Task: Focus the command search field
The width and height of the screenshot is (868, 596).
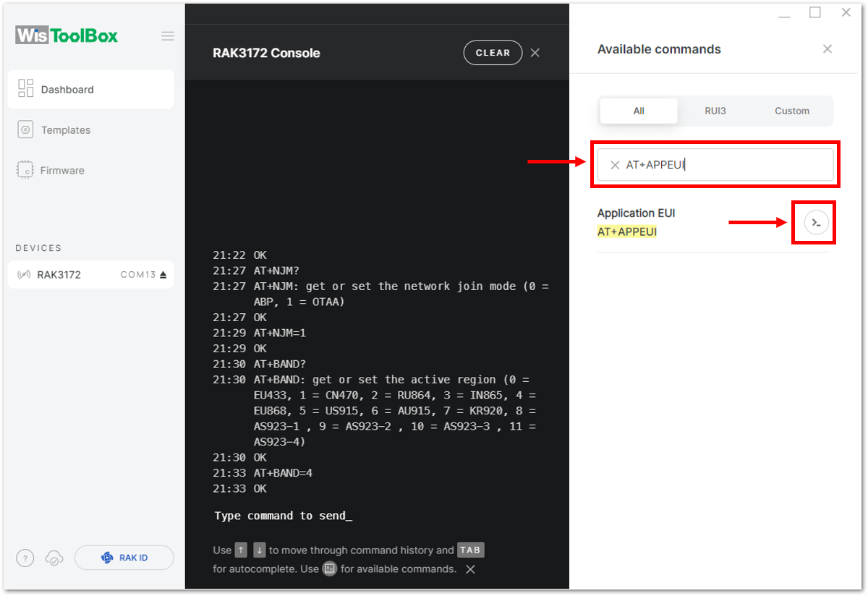Action: pyautogui.click(x=715, y=165)
